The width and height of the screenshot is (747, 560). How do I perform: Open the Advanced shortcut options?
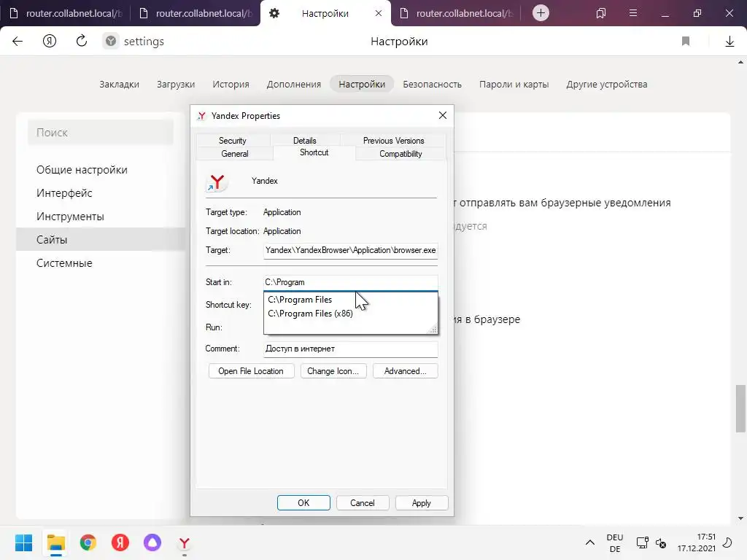coord(405,371)
